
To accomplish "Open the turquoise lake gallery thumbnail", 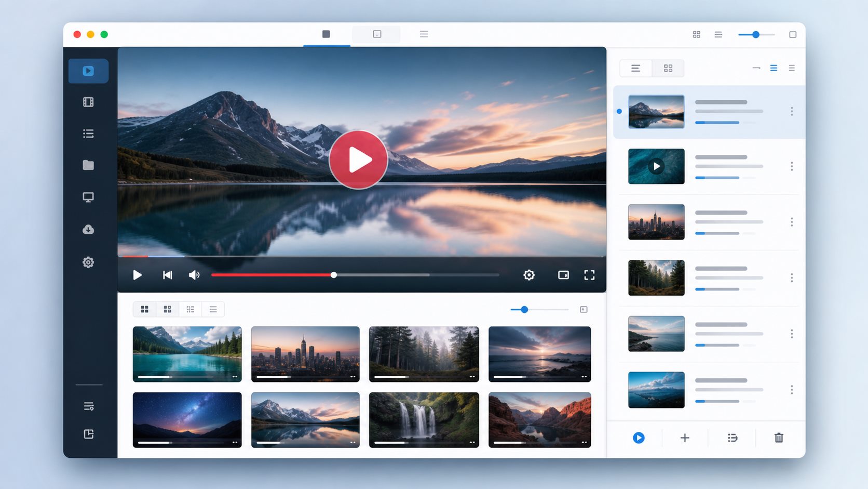I will pos(187,354).
